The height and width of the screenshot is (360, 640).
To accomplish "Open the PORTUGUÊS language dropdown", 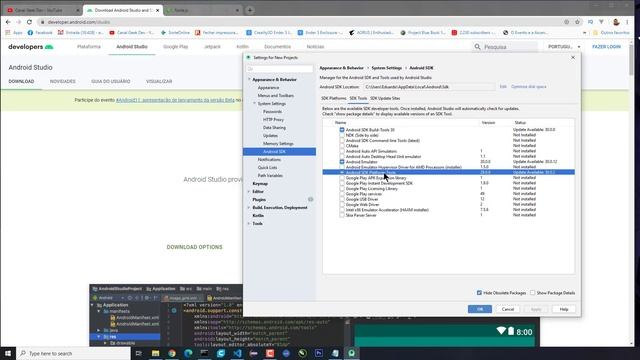I will (564, 47).
